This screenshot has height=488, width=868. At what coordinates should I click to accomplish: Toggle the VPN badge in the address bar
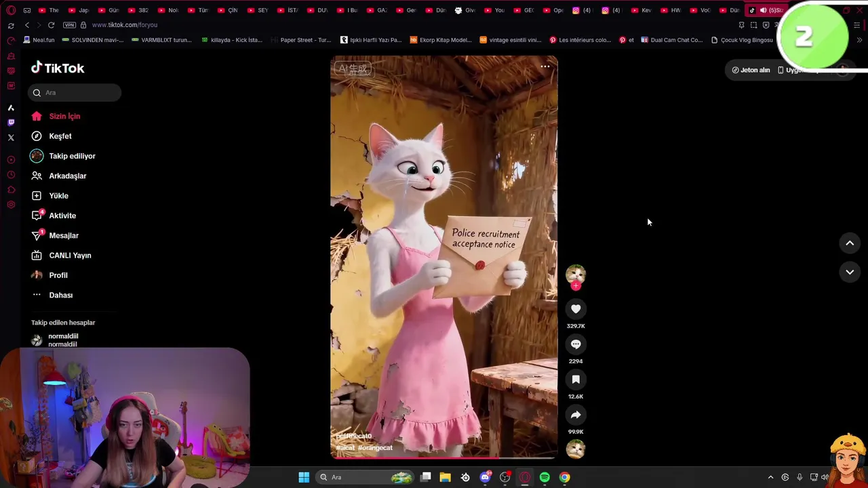[x=69, y=25]
